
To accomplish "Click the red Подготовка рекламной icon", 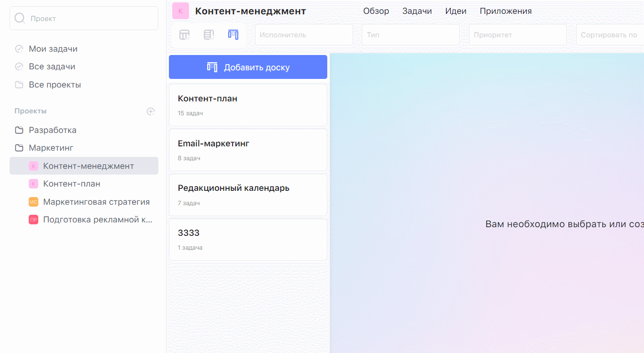I will coord(33,220).
